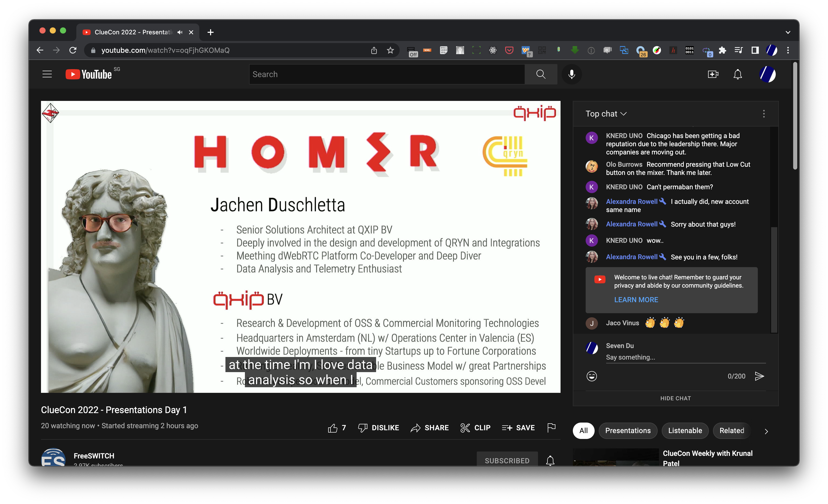Open the Chrome Extensions puzzle icon
This screenshot has height=504, width=828.
coord(722,50)
